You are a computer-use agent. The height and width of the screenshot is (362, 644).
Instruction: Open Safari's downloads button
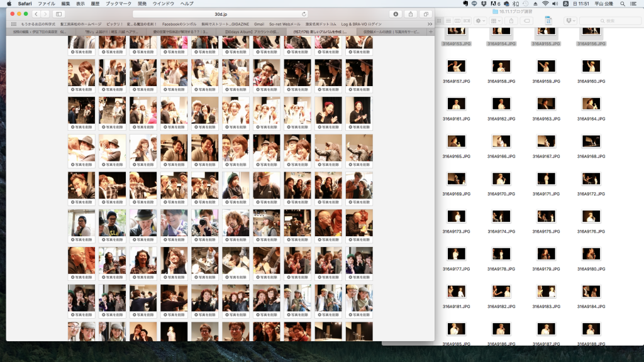pos(396,14)
